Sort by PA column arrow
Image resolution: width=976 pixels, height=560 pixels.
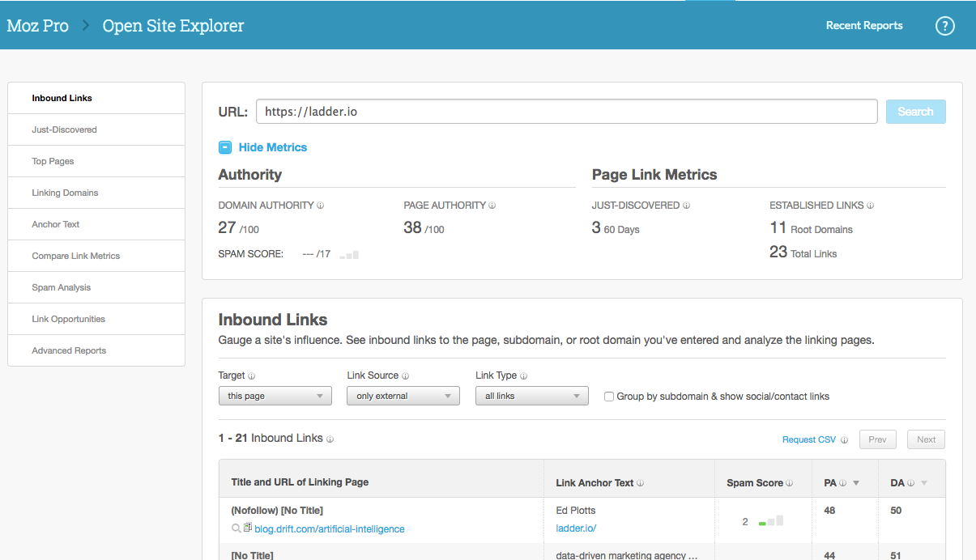(856, 483)
